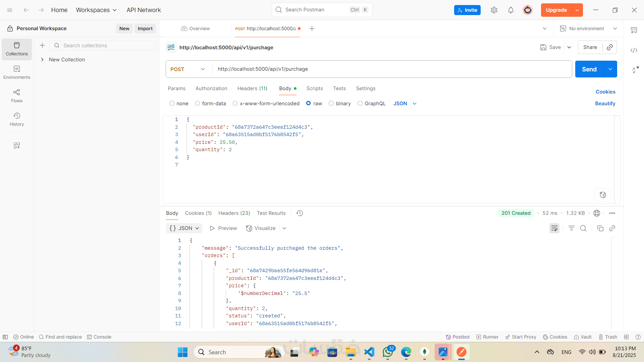Screen dimensions: 644x362
Task: Open the notifications bell
Action: point(511,10)
